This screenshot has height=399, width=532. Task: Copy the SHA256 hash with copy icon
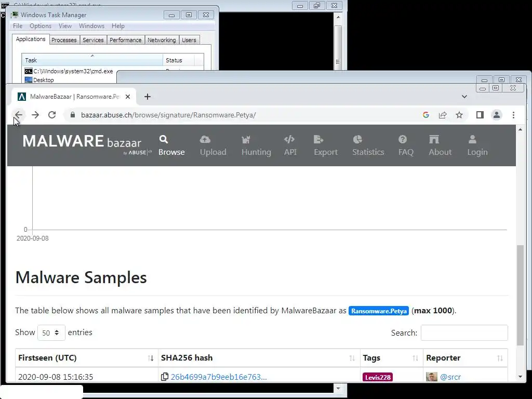[x=165, y=377]
